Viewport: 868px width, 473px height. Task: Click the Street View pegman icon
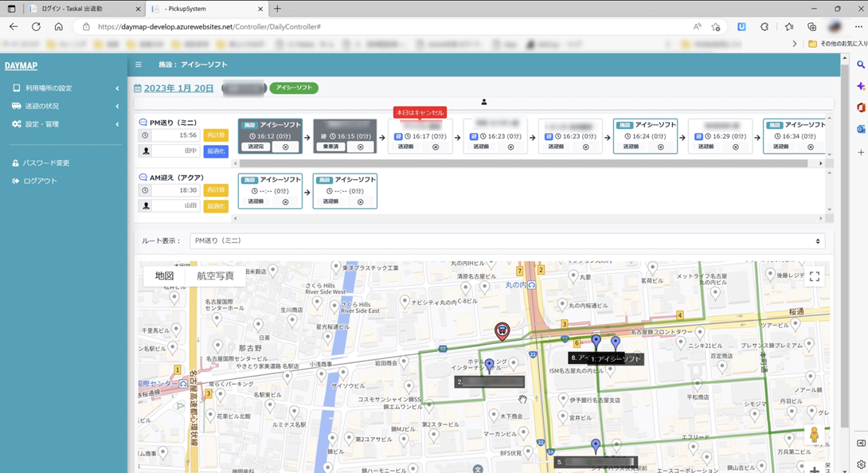tap(814, 436)
